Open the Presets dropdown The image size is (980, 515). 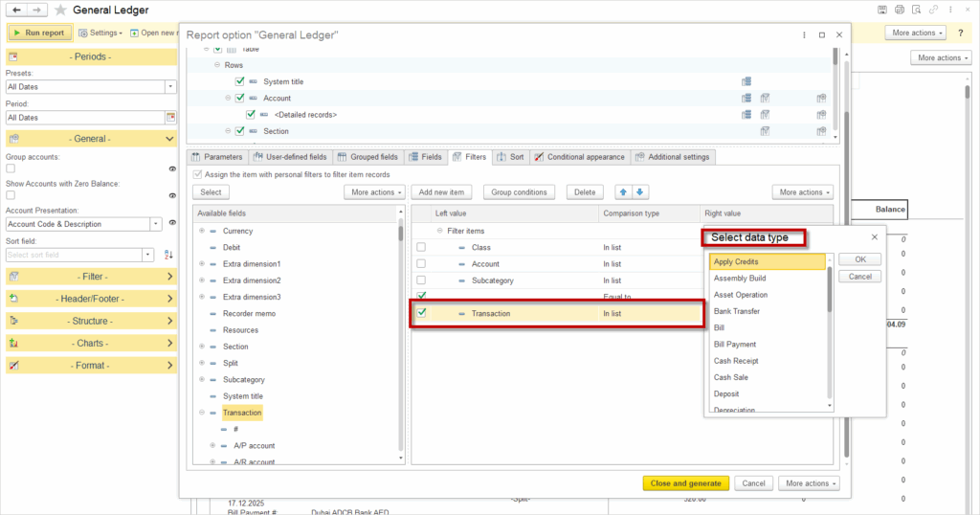point(170,87)
